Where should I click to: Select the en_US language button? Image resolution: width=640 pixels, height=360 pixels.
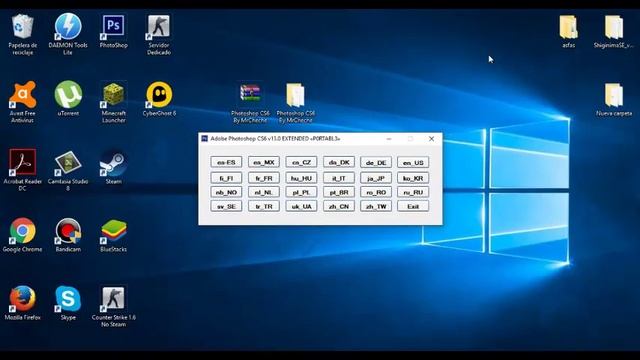413,162
